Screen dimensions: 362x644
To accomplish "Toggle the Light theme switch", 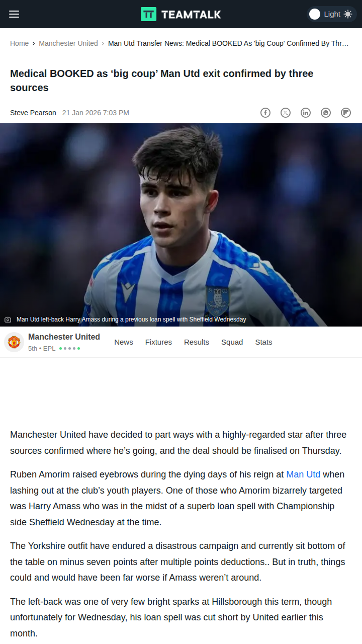I will pyautogui.click(x=331, y=14).
